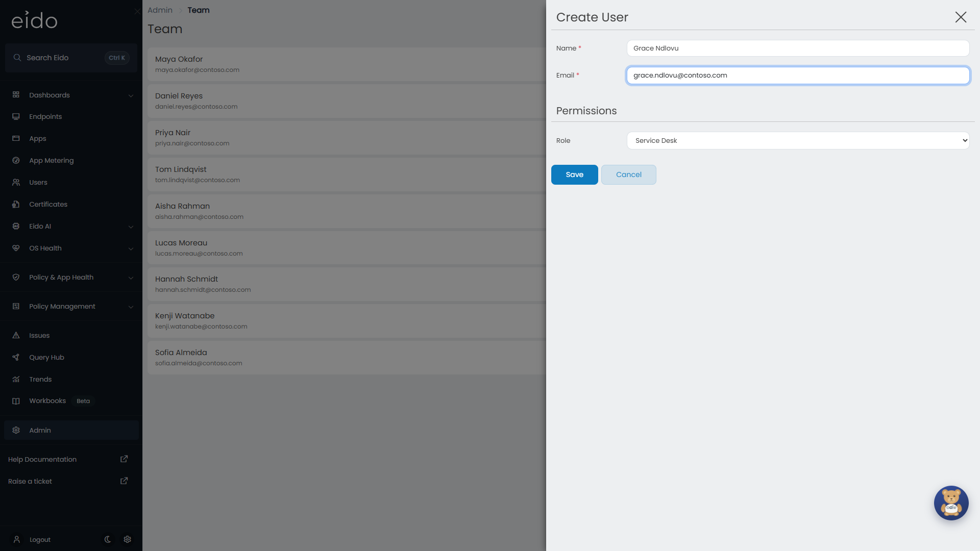The width and height of the screenshot is (980, 551).
Task: Click the Workbooks book icon
Action: click(16, 401)
